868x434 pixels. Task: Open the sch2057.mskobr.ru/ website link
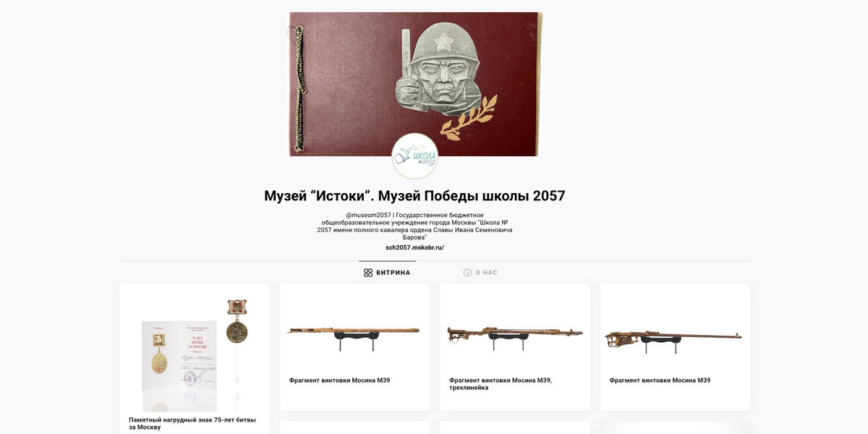pos(414,247)
